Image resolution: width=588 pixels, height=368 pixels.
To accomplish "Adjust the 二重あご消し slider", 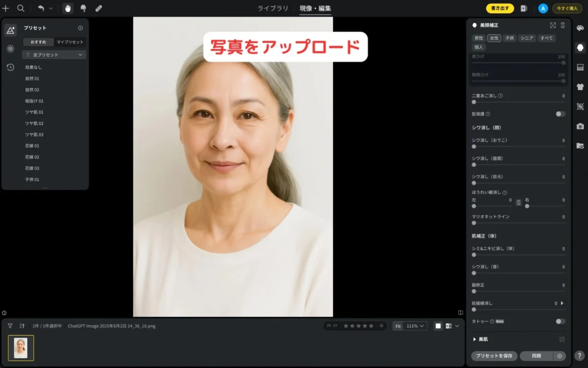I will [518, 102].
